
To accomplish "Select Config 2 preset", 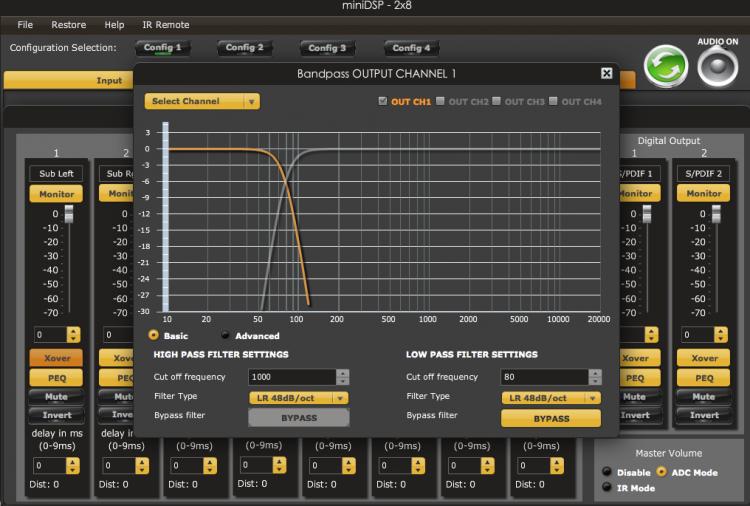I will tap(244, 48).
